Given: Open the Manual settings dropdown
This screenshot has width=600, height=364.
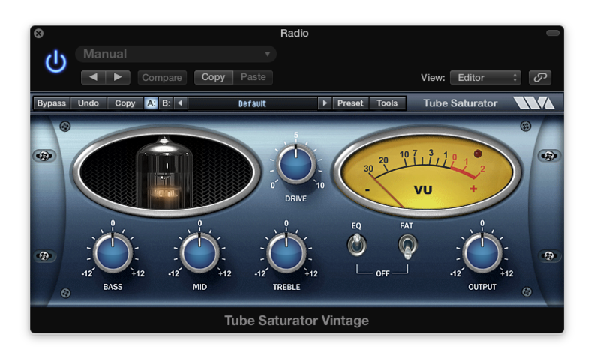Looking at the screenshot, I should click(x=176, y=54).
